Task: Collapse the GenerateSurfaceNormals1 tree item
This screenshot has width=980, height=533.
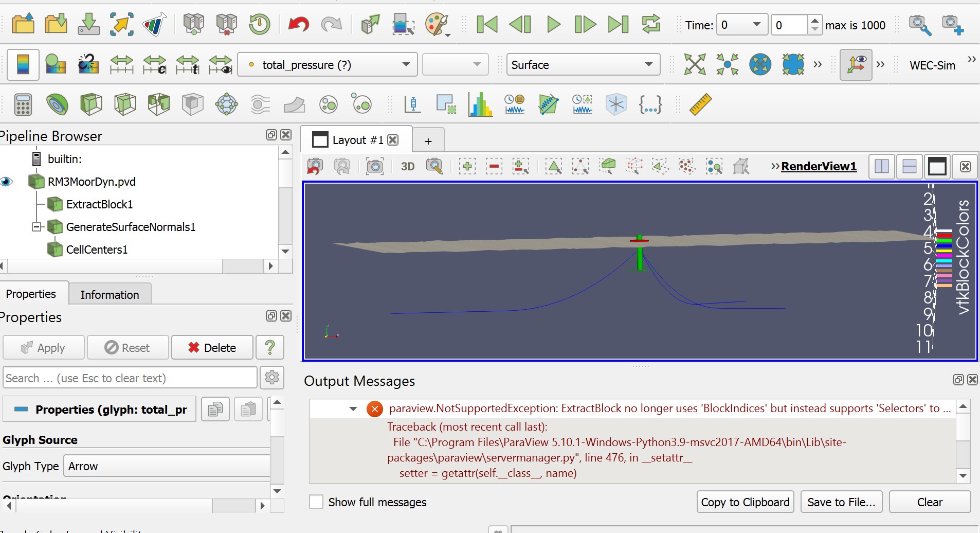Action: point(37,227)
